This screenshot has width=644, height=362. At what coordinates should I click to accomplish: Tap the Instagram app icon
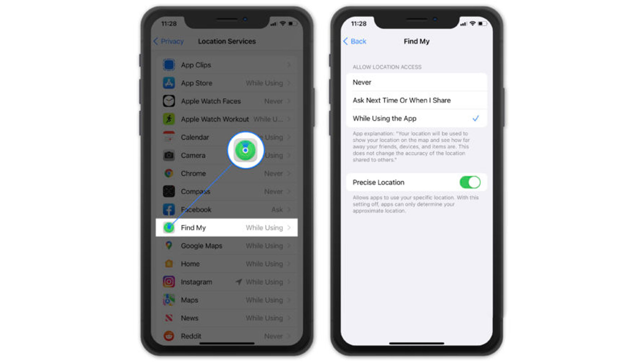[x=169, y=282]
